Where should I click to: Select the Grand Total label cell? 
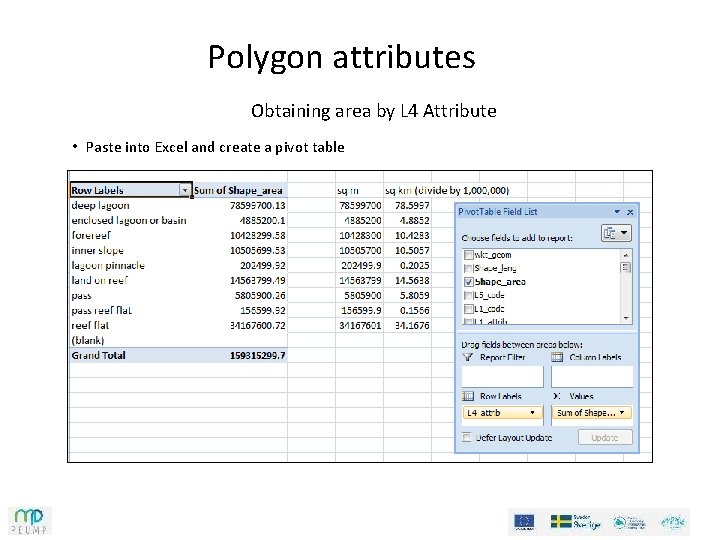click(x=130, y=355)
